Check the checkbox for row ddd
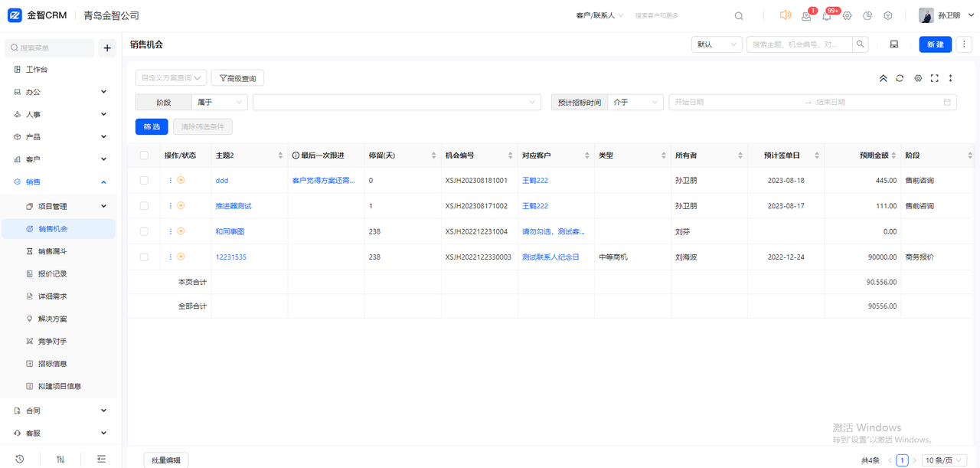Image resolution: width=980 pixels, height=468 pixels. pos(144,181)
